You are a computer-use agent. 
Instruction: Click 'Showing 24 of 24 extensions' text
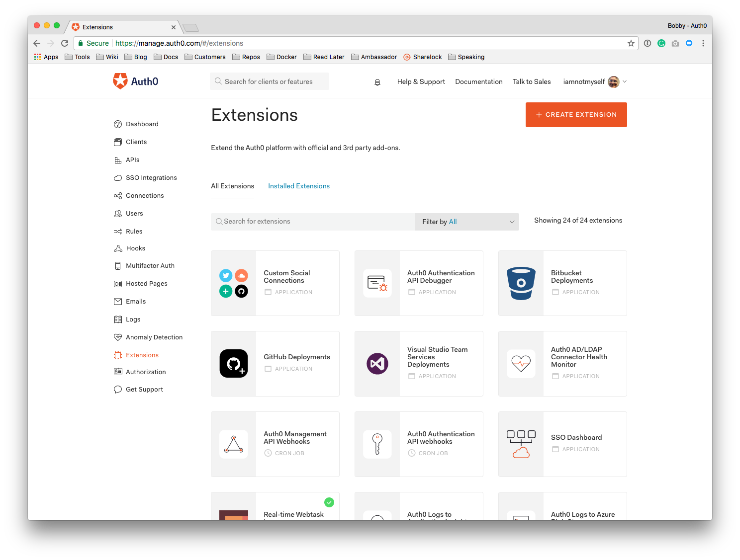click(578, 221)
